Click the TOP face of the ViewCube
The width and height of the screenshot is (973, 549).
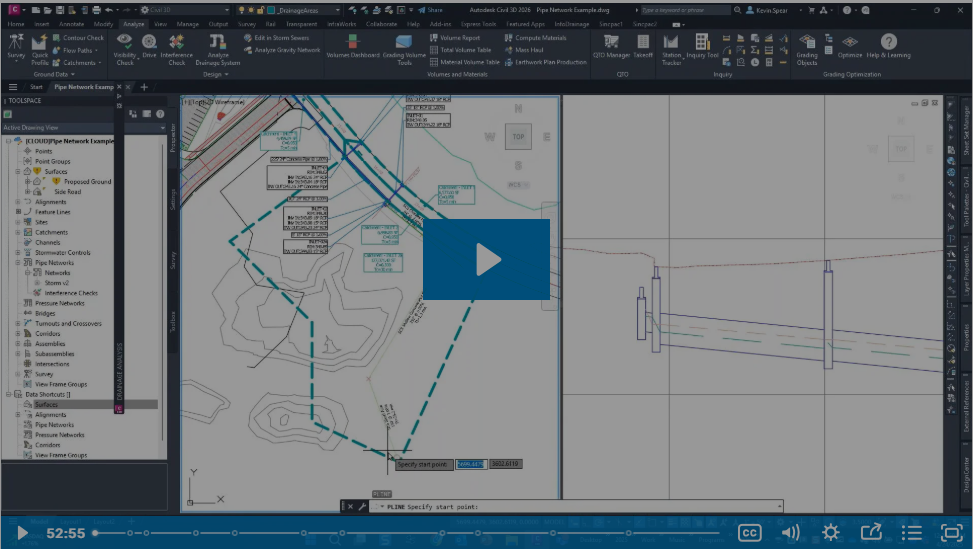coord(518,136)
